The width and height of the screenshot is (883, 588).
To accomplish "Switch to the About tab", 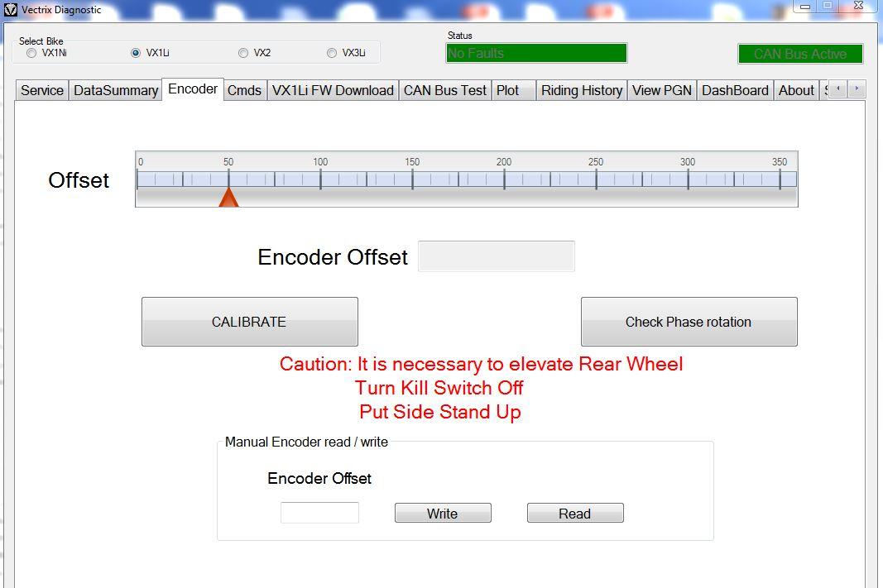I will [x=796, y=91].
